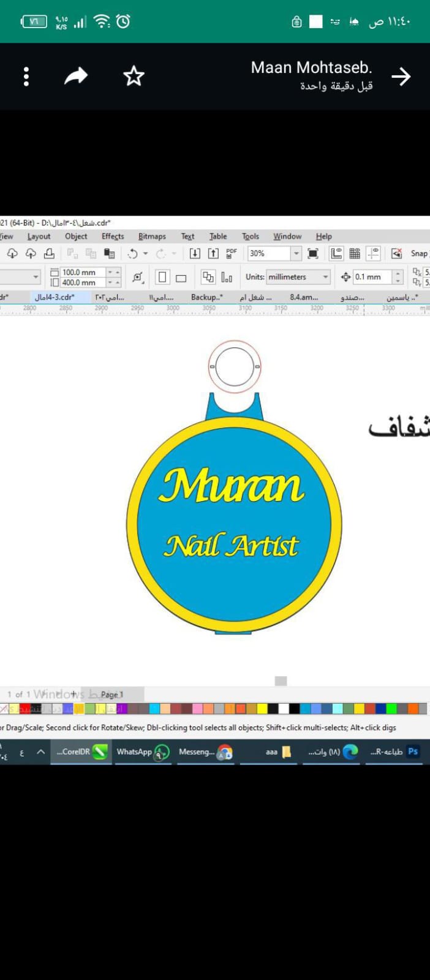This screenshot has width=430, height=980.
Task: Open the Units millimeters dropdown
Action: (325, 277)
